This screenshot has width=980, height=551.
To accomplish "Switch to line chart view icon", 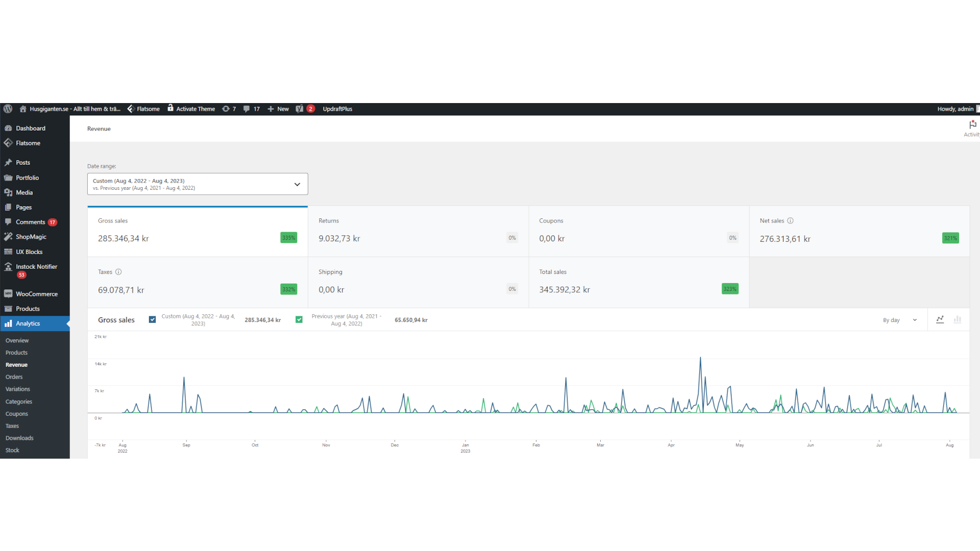I will click(x=940, y=320).
